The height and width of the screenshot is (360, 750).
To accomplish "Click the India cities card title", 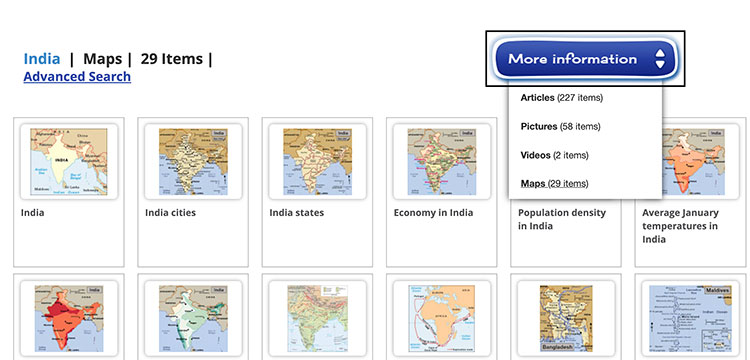I will click(x=170, y=213).
